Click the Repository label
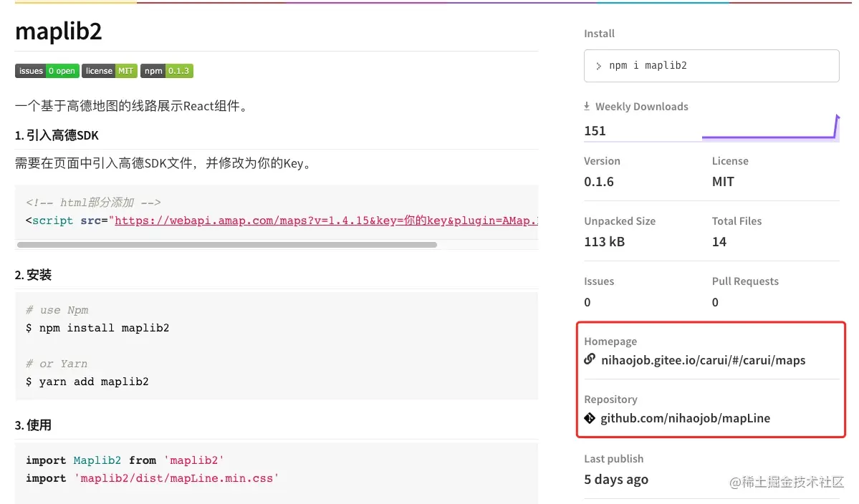 tap(611, 399)
